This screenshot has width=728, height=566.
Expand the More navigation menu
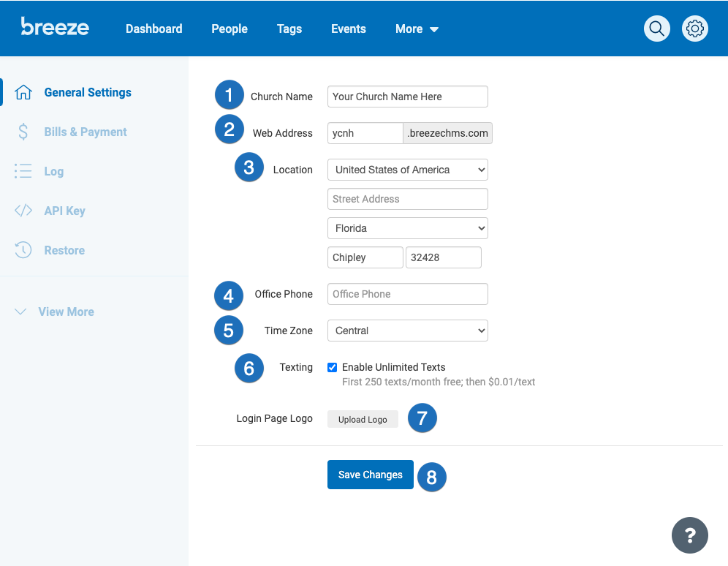(x=416, y=29)
